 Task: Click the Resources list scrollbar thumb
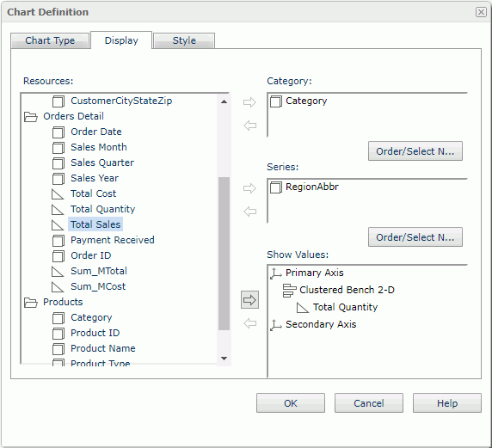click(x=224, y=254)
